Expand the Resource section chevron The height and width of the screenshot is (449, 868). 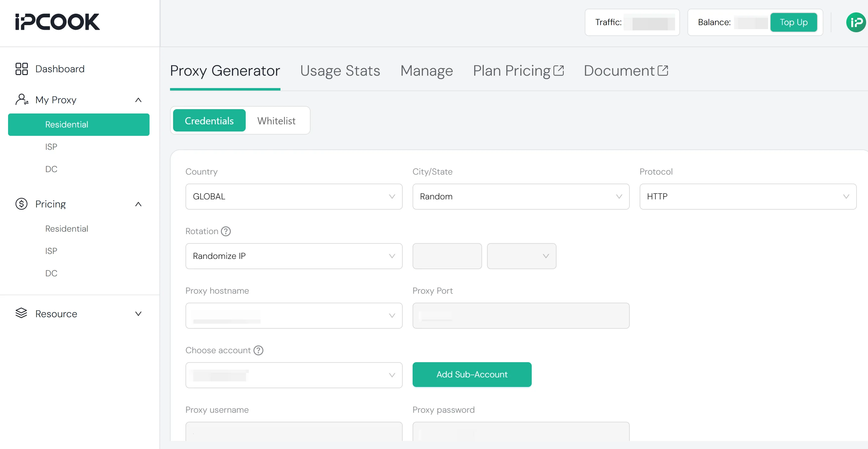tap(138, 313)
